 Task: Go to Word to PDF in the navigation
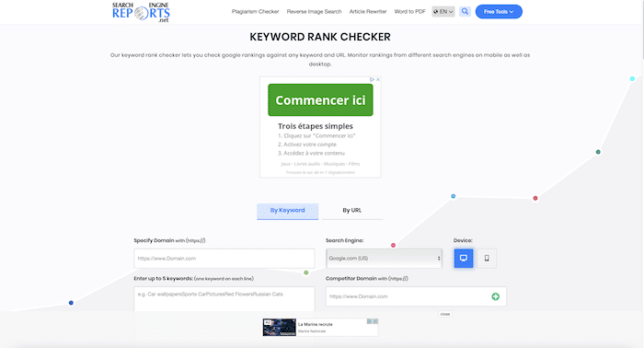click(x=410, y=11)
